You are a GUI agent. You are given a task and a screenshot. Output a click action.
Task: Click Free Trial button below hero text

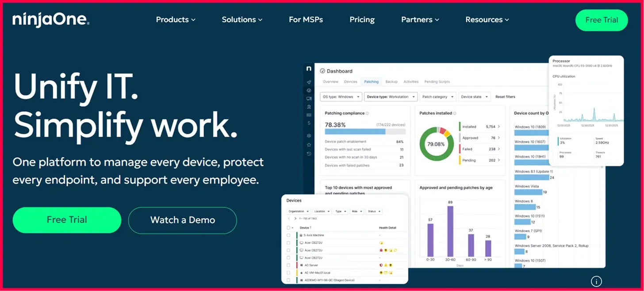[x=67, y=220]
